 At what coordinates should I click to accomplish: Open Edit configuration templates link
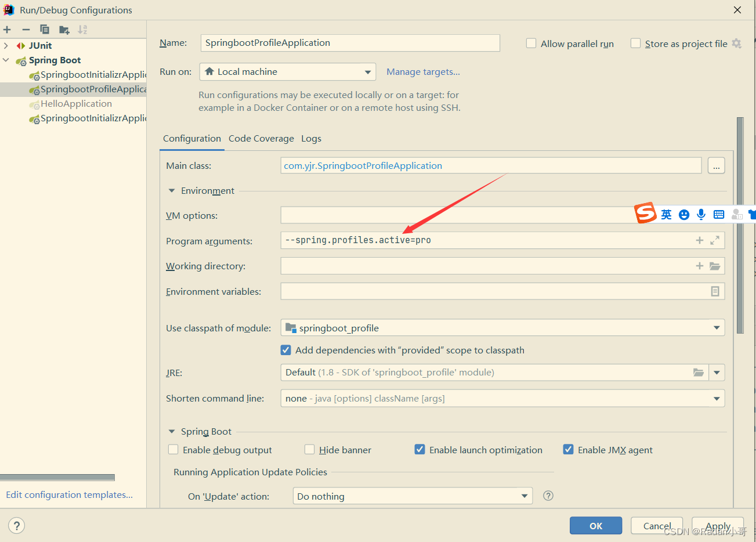click(69, 495)
